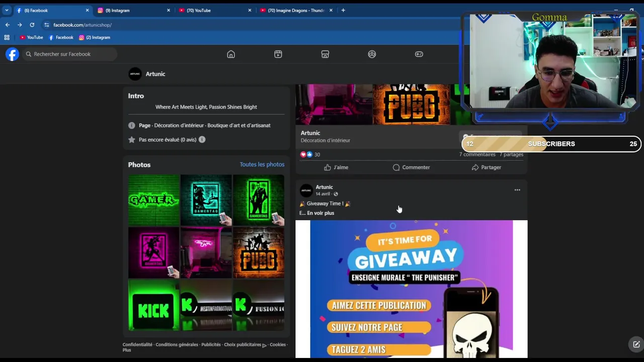Open the Groups icon in top navigation
644x362 pixels.
pyautogui.click(x=372, y=54)
